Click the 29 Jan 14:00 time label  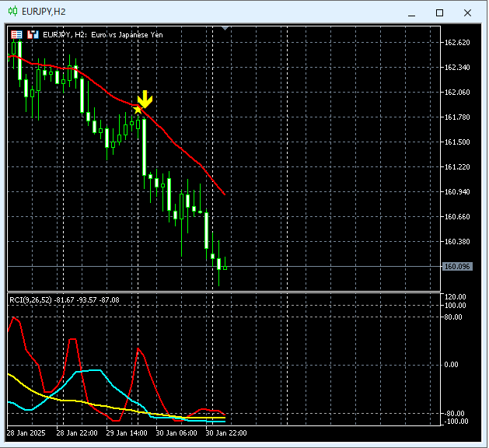pyautogui.click(x=127, y=433)
